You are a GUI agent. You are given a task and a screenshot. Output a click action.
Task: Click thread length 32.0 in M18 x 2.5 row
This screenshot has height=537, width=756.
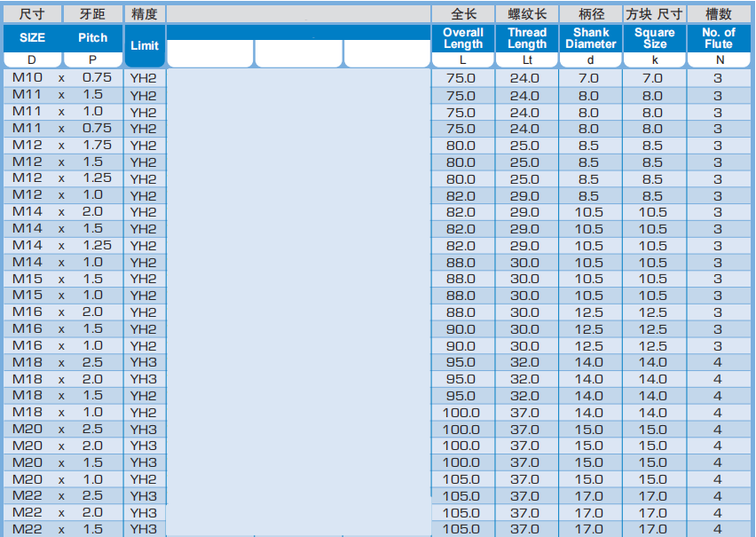524,362
